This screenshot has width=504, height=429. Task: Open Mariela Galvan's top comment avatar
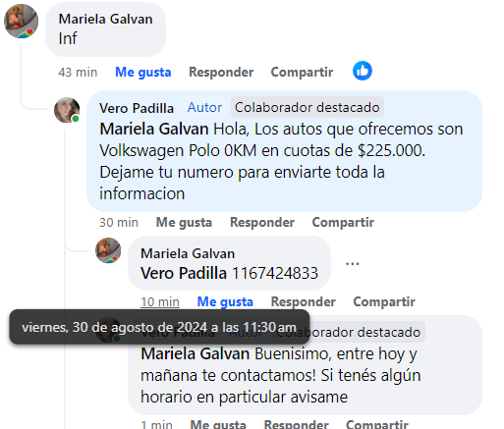coord(22,22)
